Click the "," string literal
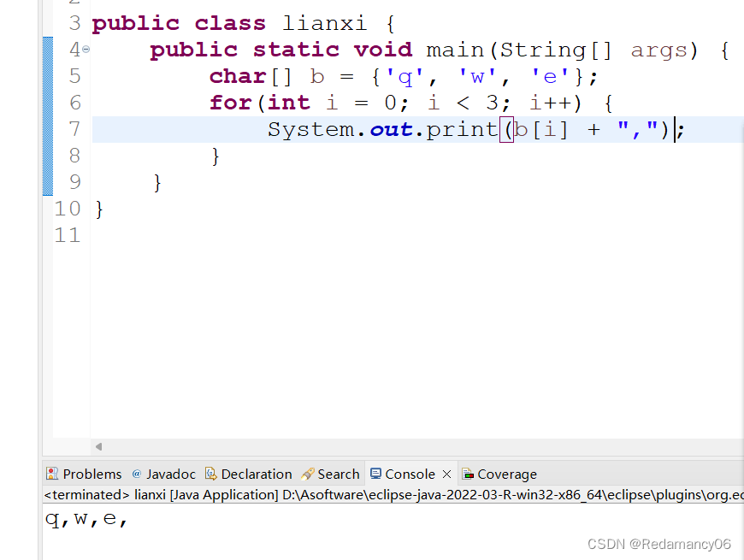744x560 pixels. tap(637, 128)
